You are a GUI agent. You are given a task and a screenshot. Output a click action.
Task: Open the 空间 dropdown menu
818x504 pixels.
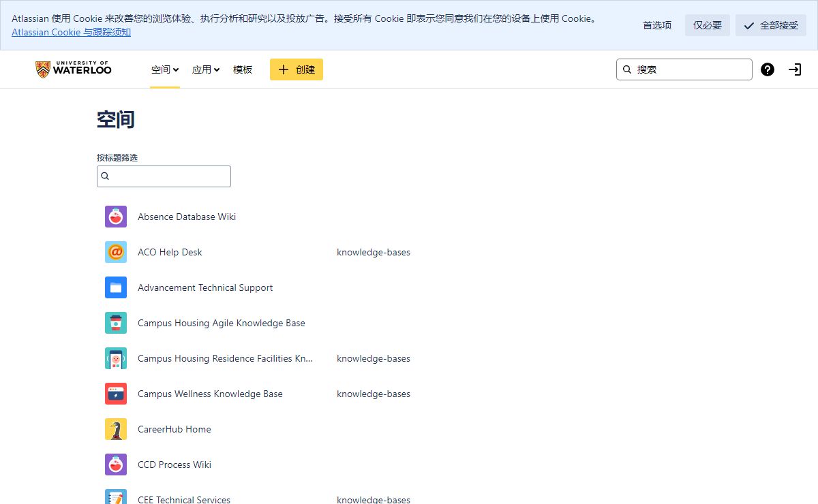point(165,69)
